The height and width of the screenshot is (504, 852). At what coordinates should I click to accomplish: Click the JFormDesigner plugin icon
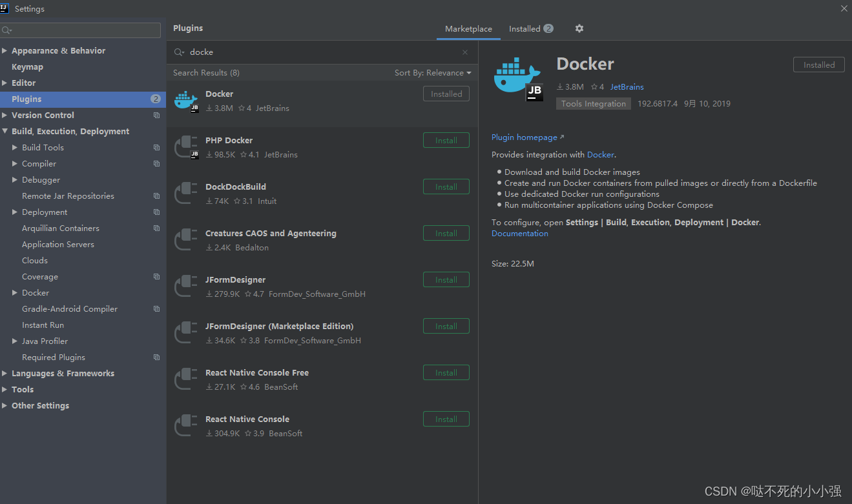(x=186, y=287)
